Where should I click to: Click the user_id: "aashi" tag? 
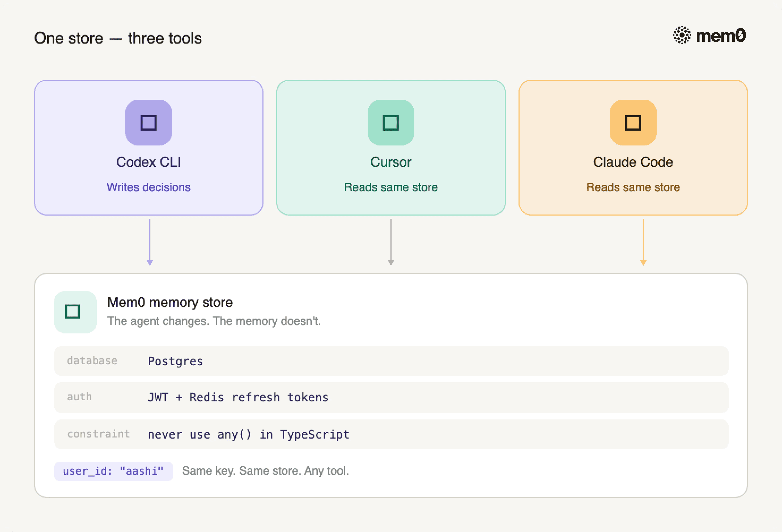tap(114, 471)
